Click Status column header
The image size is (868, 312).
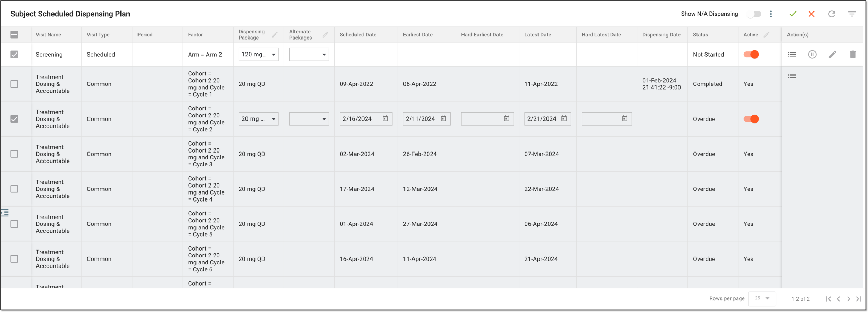700,35
